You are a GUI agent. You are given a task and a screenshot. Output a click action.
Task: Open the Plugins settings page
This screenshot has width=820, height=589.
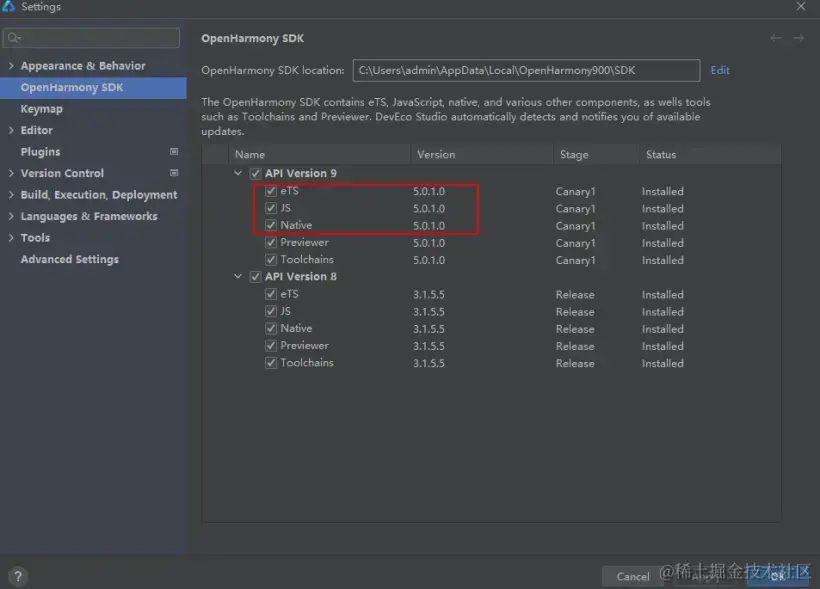pos(40,152)
